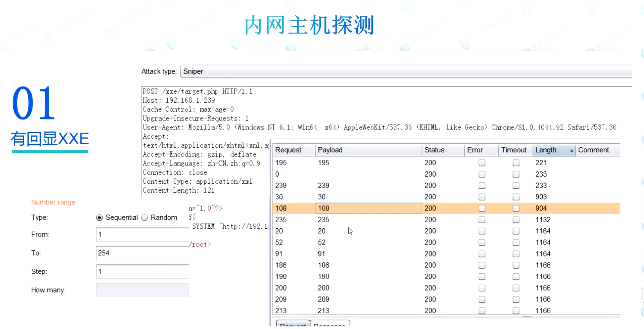Select the Random radio button
Screen dimensions: 644x329
pos(144,217)
